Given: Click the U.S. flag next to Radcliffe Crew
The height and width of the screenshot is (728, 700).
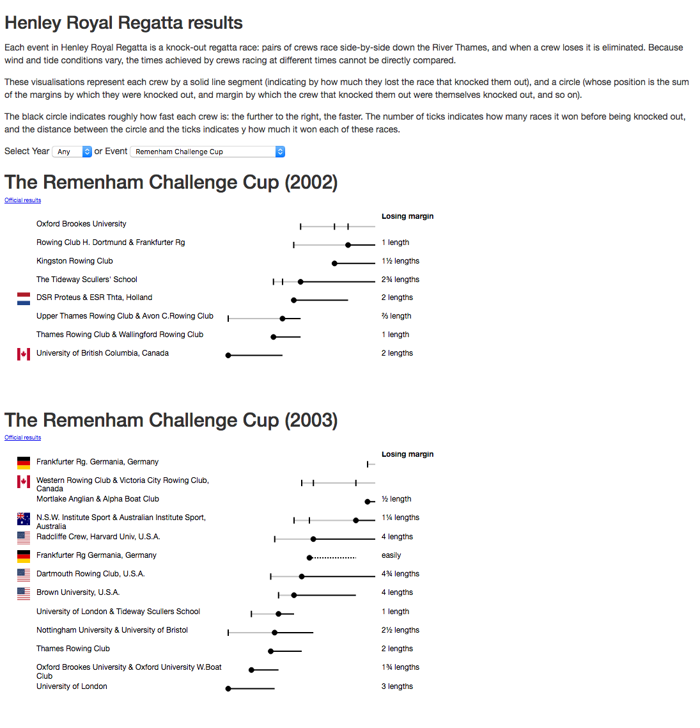Looking at the screenshot, I should click(x=23, y=538).
